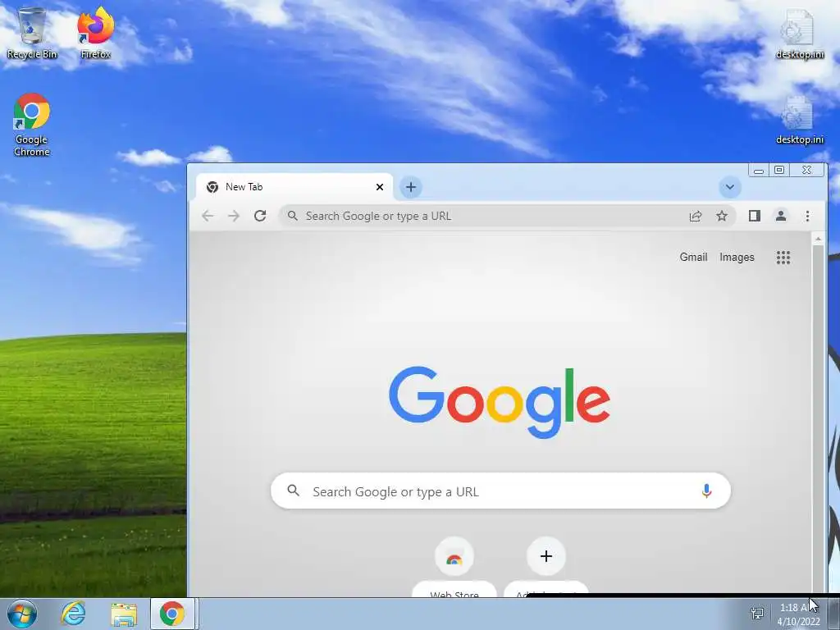
Task: Select the upper desktop.ini file icon
Action: 799,33
